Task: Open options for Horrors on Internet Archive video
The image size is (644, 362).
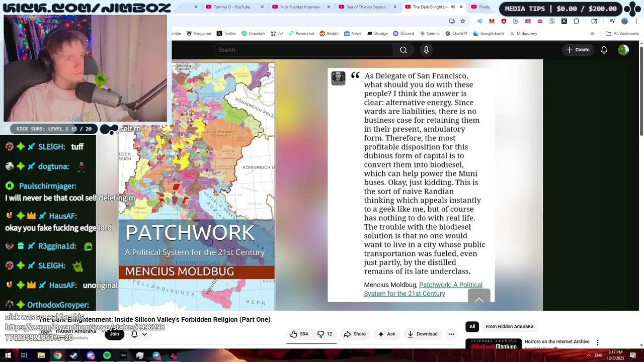Action: click(598, 342)
